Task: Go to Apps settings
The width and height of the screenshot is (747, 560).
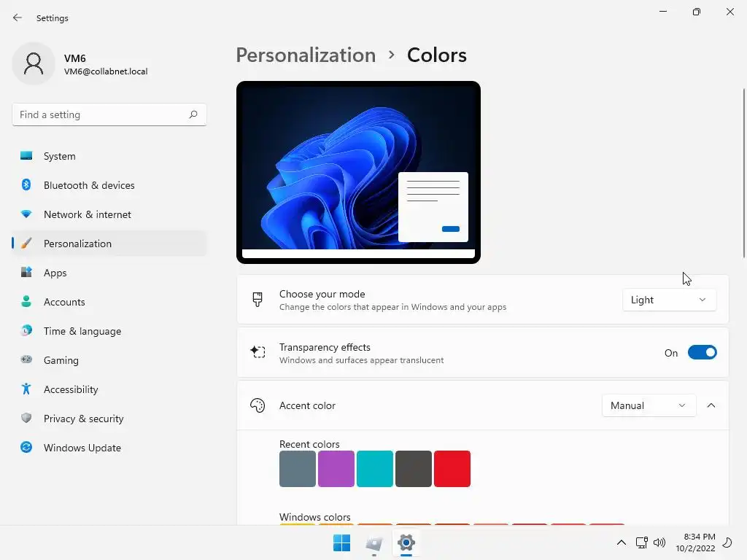Action: (x=109, y=273)
